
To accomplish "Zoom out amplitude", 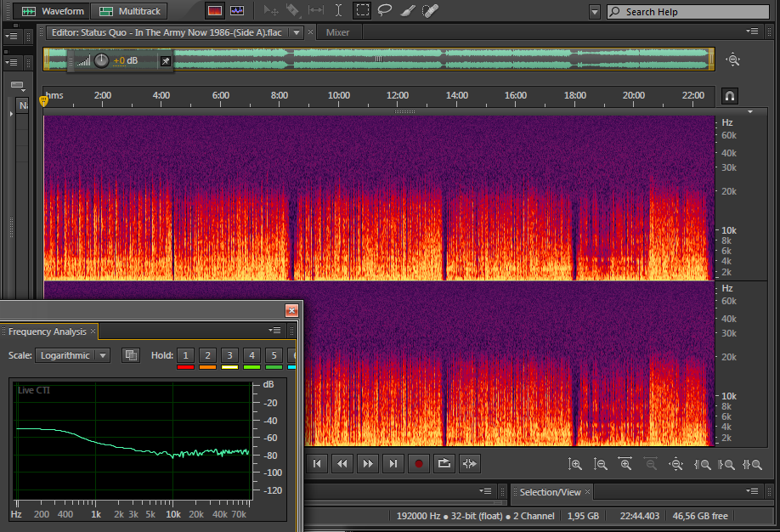I will click(x=601, y=464).
